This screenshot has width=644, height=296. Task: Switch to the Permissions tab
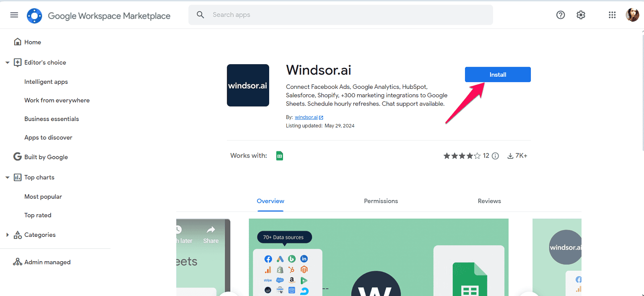tap(381, 201)
